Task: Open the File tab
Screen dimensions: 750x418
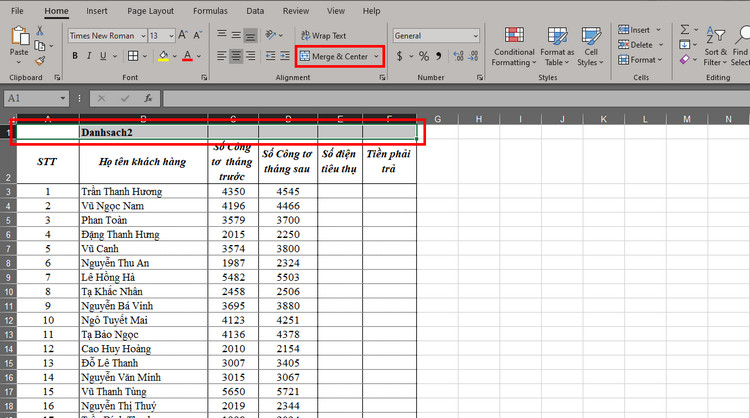Action: point(17,11)
